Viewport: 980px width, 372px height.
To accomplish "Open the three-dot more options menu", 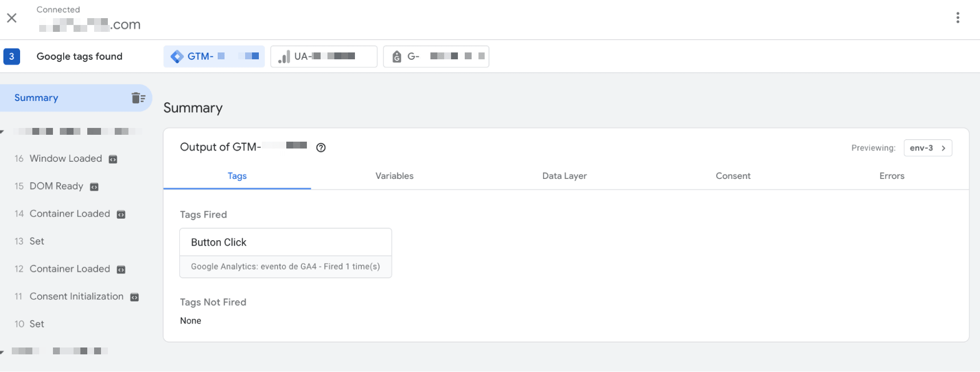I will click(957, 18).
